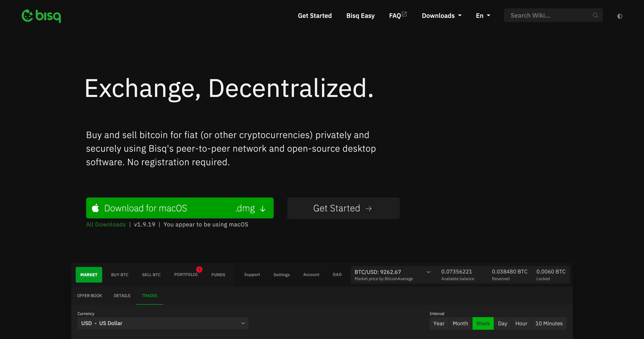644x339 pixels.
Task: Focus the Search Wiki input field
Action: click(553, 16)
